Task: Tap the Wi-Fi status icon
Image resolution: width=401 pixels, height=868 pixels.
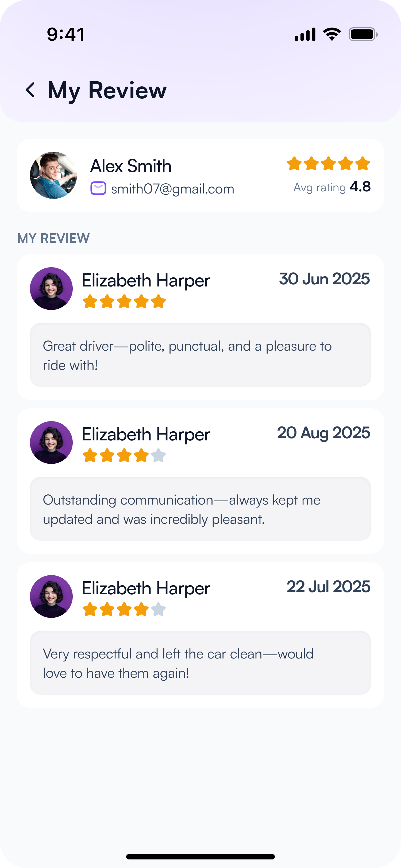Action: [x=331, y=34]
